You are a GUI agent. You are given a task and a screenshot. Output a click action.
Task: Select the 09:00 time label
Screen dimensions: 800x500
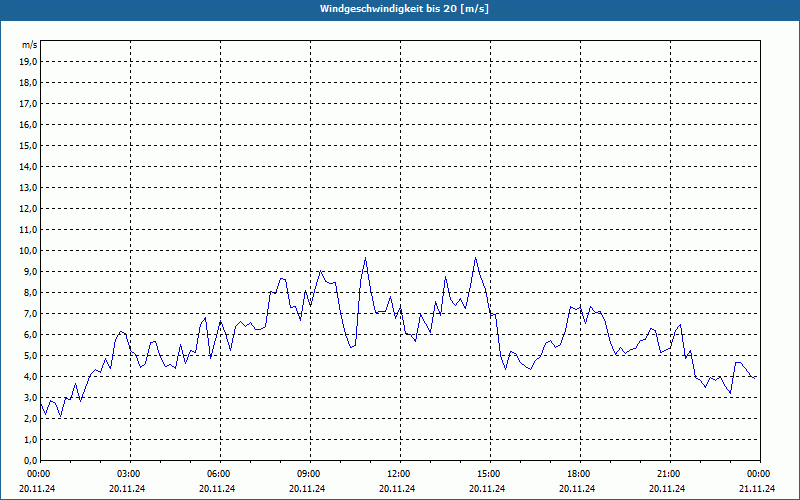310,474
